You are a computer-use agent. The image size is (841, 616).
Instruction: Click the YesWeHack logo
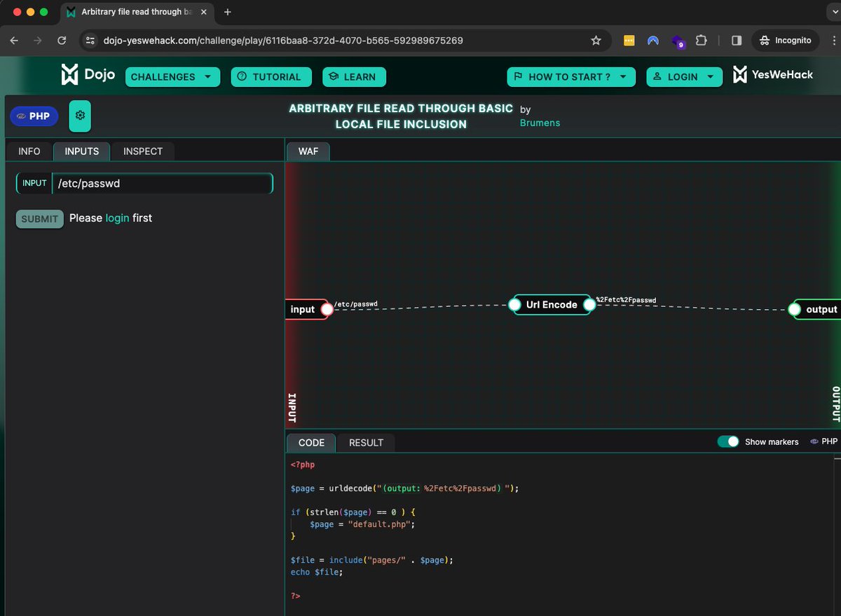coord(772,74)
